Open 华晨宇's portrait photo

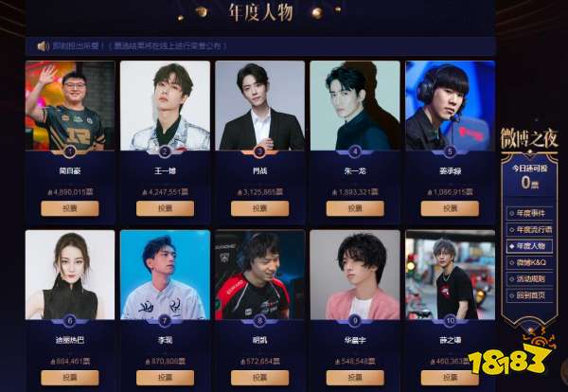(x=355, y=275)
